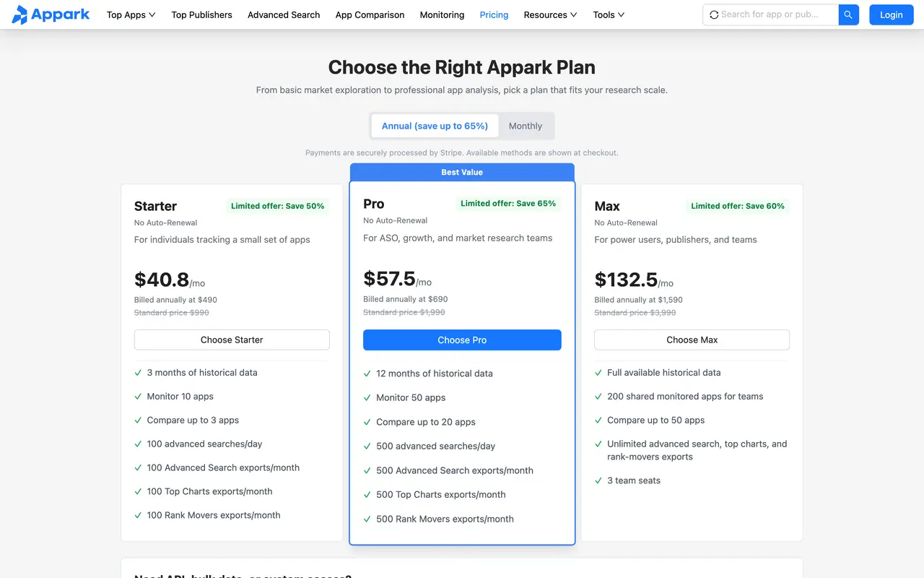The width and height of the screenshot is (924, 578).
Task: Click checkmark beside '200 shared monitored apps'
Action: (598, 397)
